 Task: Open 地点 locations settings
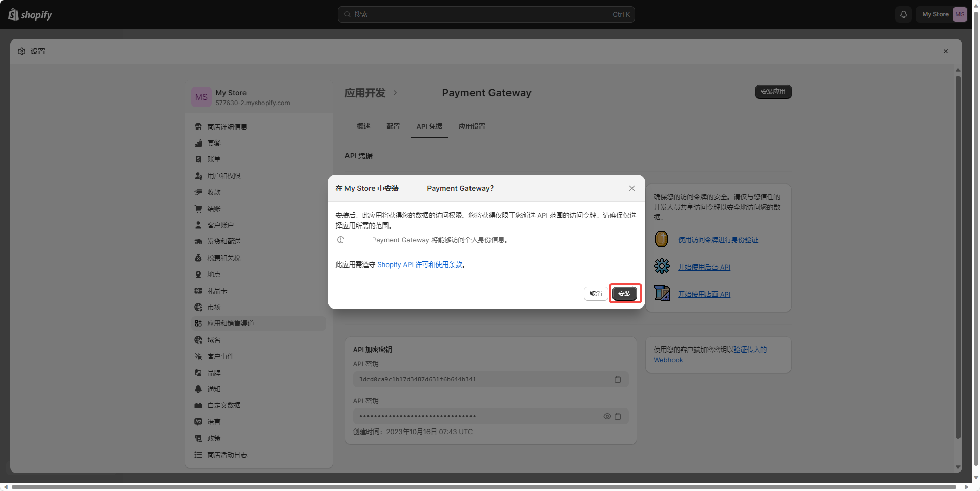click(x=259, y=274)
